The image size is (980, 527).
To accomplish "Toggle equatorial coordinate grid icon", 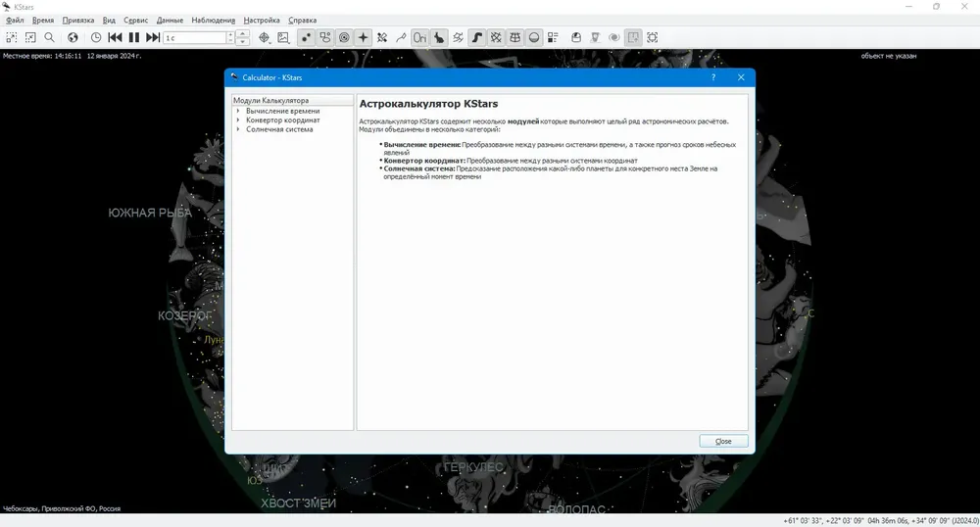I will (x=496, y=37).
